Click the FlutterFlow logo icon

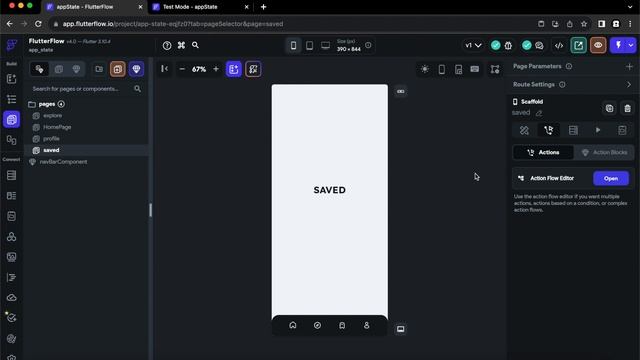click(12, 45)
